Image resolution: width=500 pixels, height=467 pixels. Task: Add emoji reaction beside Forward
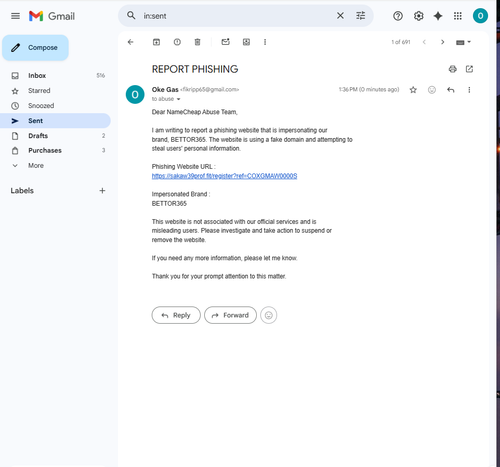tap(269, 315)
